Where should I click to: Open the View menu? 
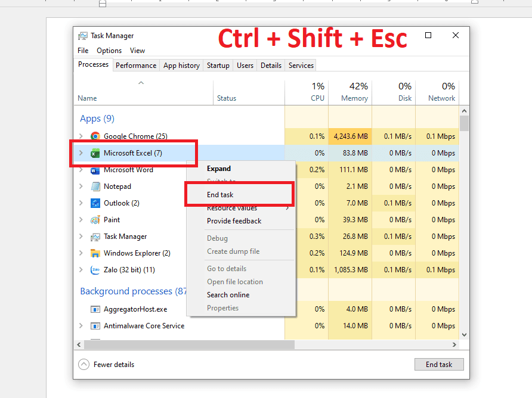[x=137, y=51]
